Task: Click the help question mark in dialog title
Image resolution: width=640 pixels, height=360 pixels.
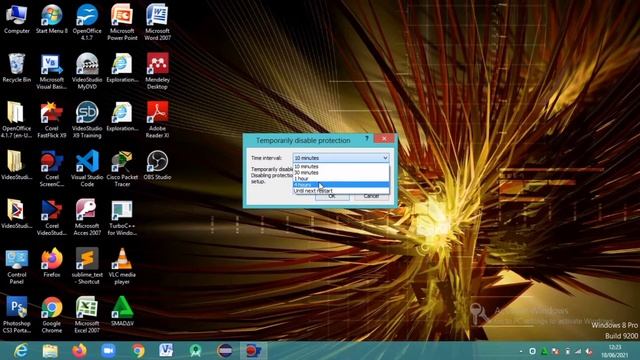Action: [367, 139]
